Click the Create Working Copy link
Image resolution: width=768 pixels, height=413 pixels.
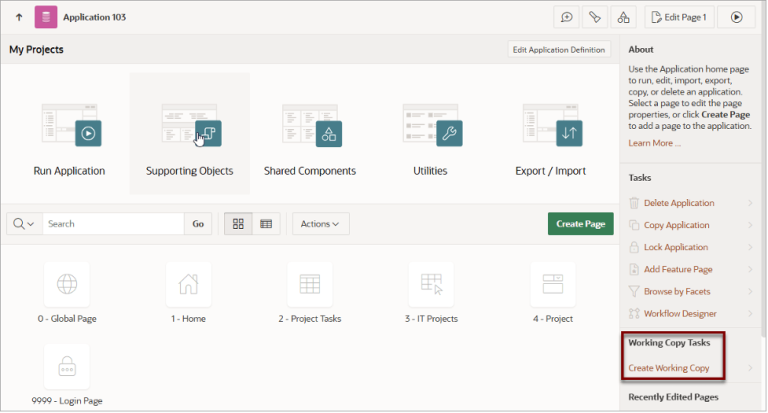669,368
